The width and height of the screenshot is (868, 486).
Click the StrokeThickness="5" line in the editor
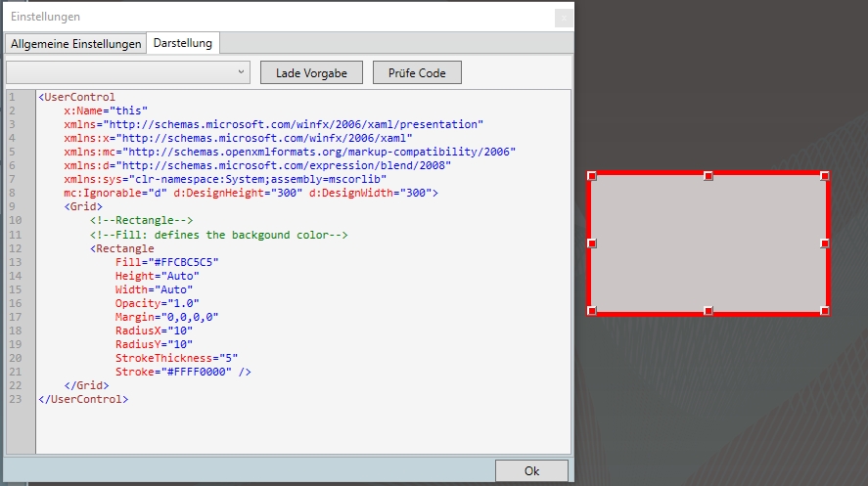[176, 358]
